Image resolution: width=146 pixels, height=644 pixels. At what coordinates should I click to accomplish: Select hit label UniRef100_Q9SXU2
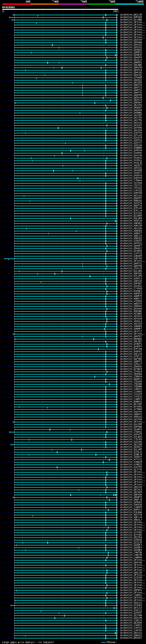131,45
